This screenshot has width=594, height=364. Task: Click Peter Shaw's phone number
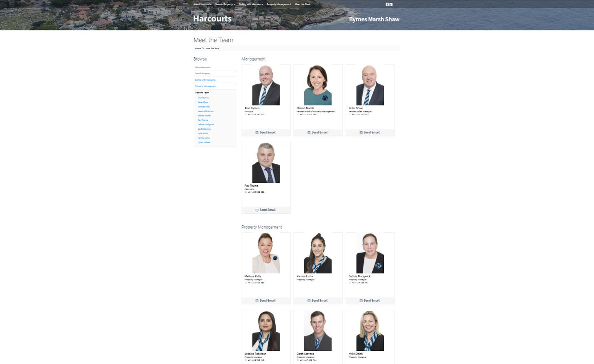359,114
